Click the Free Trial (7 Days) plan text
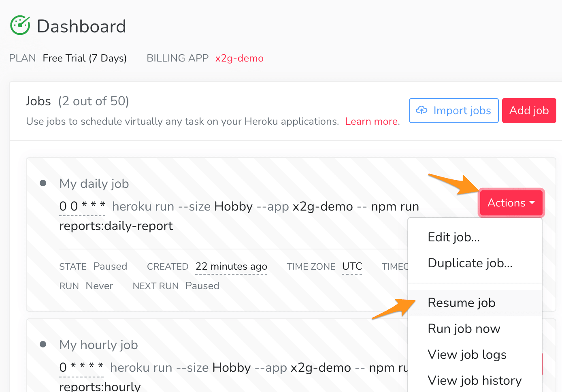 click(x=85, y=58)
